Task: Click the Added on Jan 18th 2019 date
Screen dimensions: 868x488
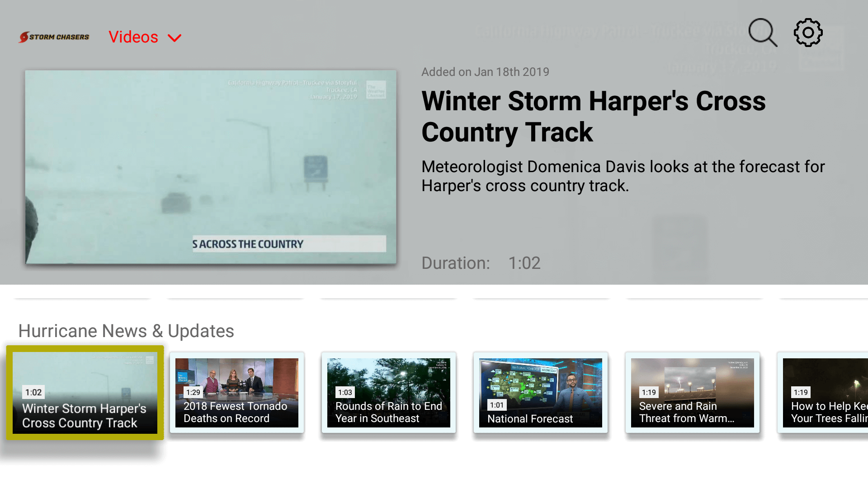Action: [x=485, y=71]
